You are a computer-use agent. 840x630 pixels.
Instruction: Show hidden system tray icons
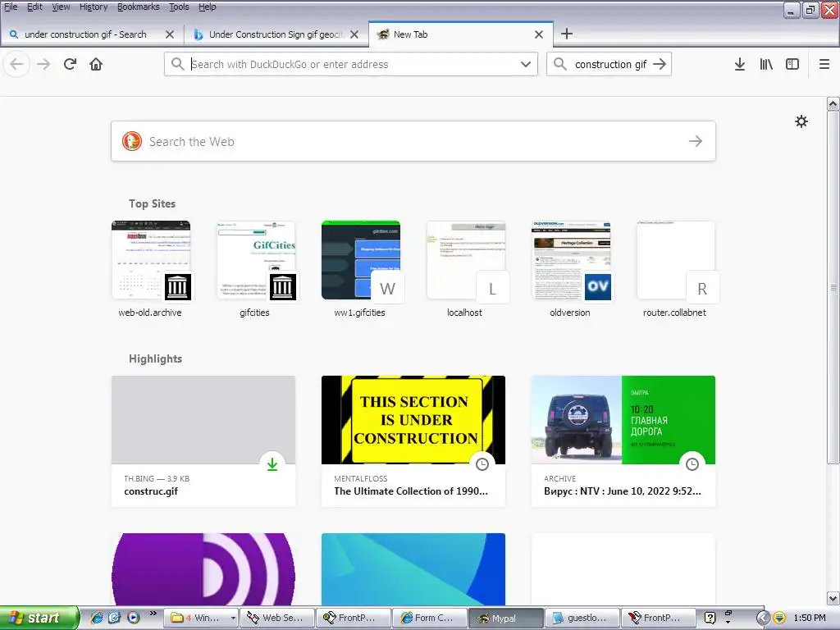(763, 619)
